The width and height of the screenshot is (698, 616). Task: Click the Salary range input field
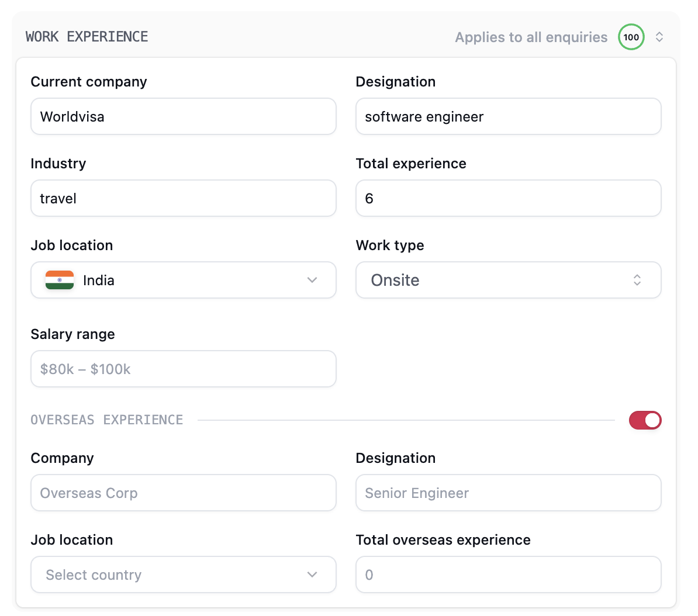pyautogui.click(x=184, y=369)
